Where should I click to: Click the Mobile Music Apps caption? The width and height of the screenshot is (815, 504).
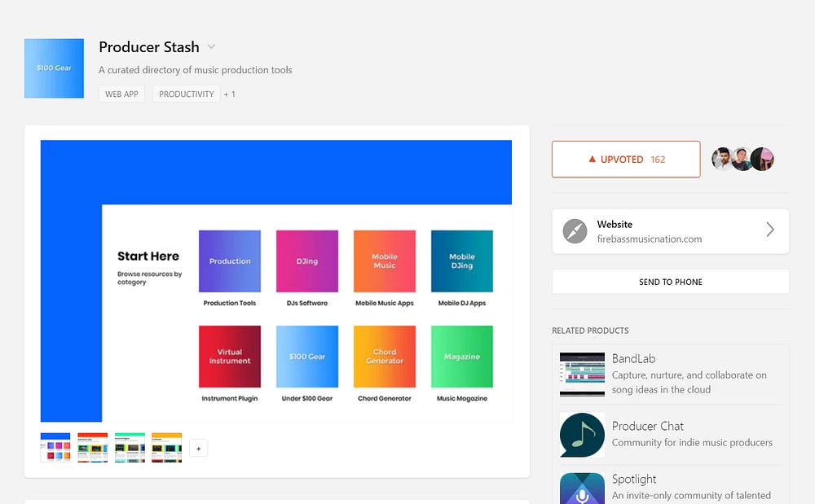pos(385,303)
